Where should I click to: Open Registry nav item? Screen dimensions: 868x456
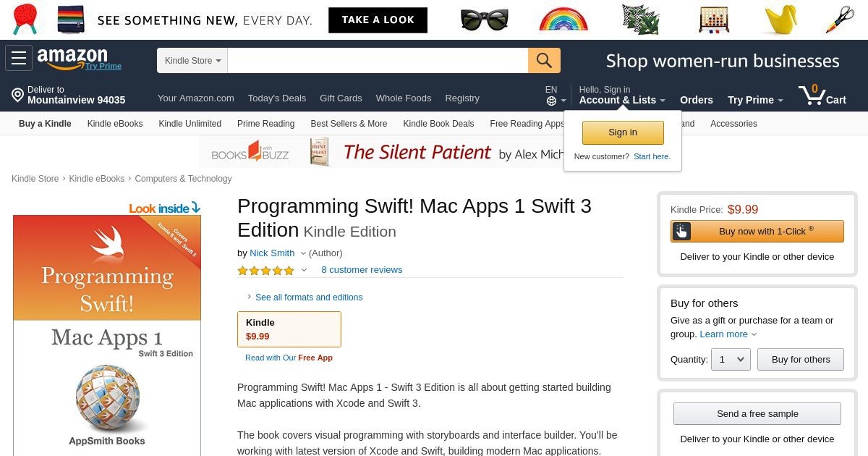coord(462,98)
